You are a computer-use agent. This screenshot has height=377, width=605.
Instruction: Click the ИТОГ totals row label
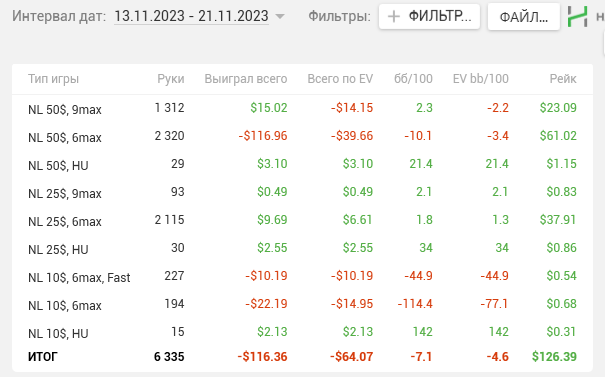tap(42, 357)
